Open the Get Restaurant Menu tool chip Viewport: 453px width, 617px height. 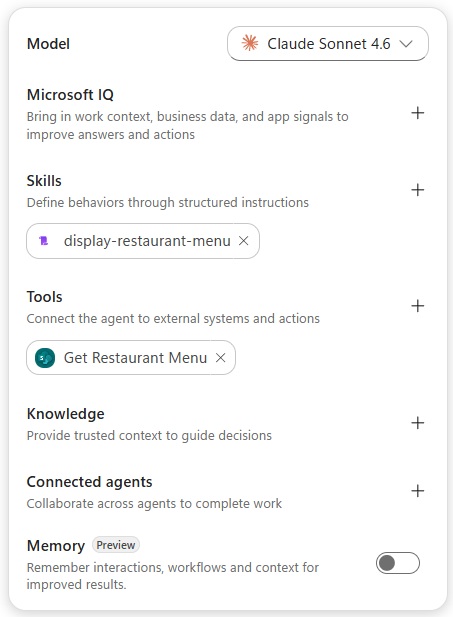[131, 358]
